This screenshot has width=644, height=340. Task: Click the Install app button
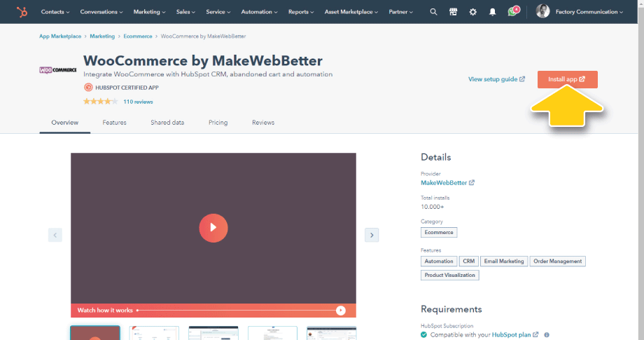[567, 79]
